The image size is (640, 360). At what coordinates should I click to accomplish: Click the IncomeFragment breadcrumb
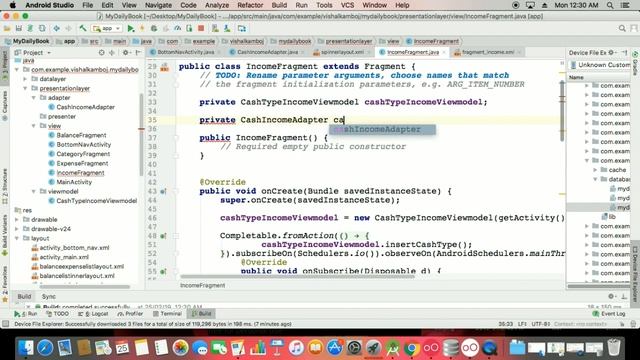point(433,41)
